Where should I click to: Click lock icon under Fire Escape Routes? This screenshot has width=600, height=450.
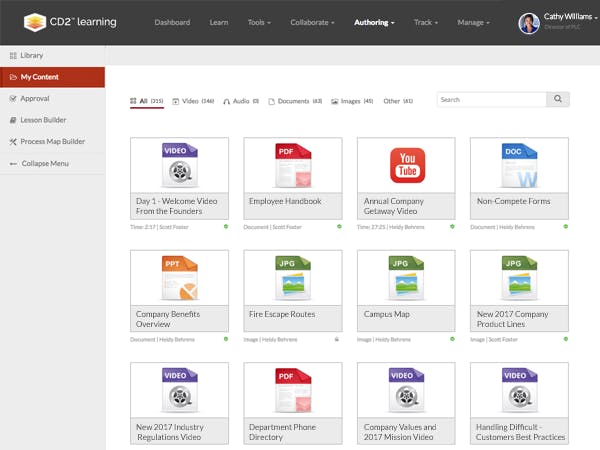[337, 339]
